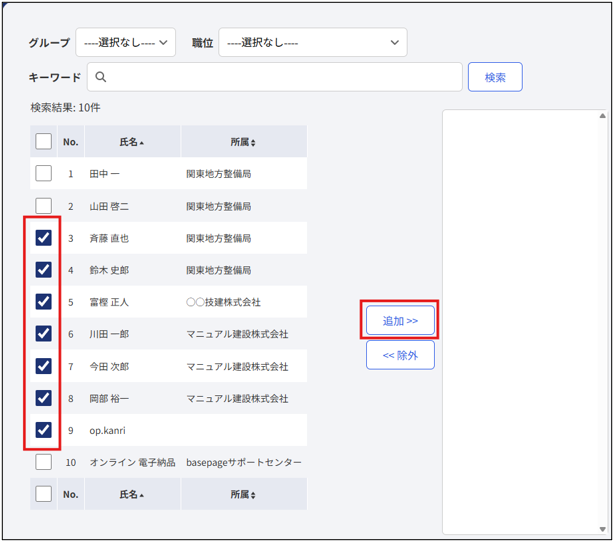
Task: Click the << 除外 button
Action: point(400,355)
